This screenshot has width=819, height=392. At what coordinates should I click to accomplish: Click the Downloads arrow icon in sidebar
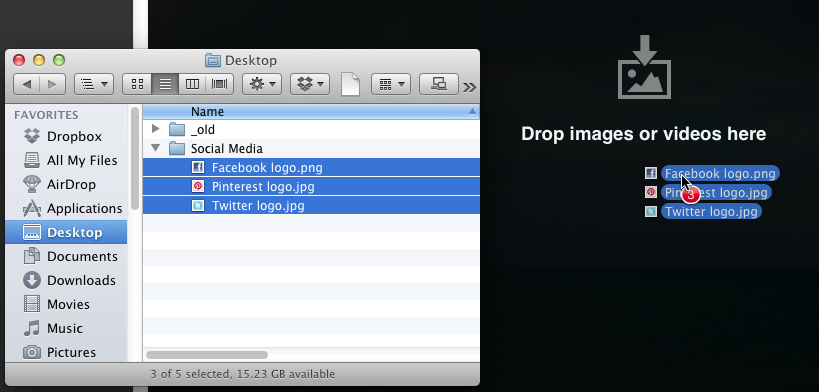coord(32,280)
